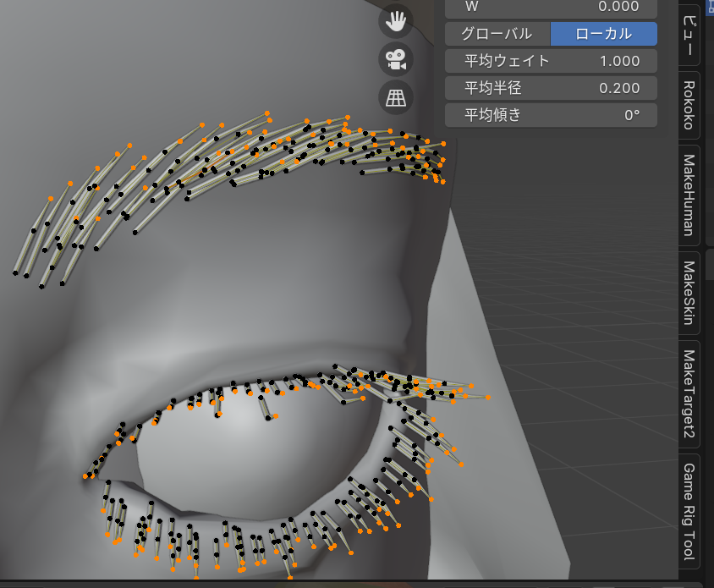Viewport: 714px width, 588px height.
Task: Click the 平均ウェイト value field
Action: [551, 61]
